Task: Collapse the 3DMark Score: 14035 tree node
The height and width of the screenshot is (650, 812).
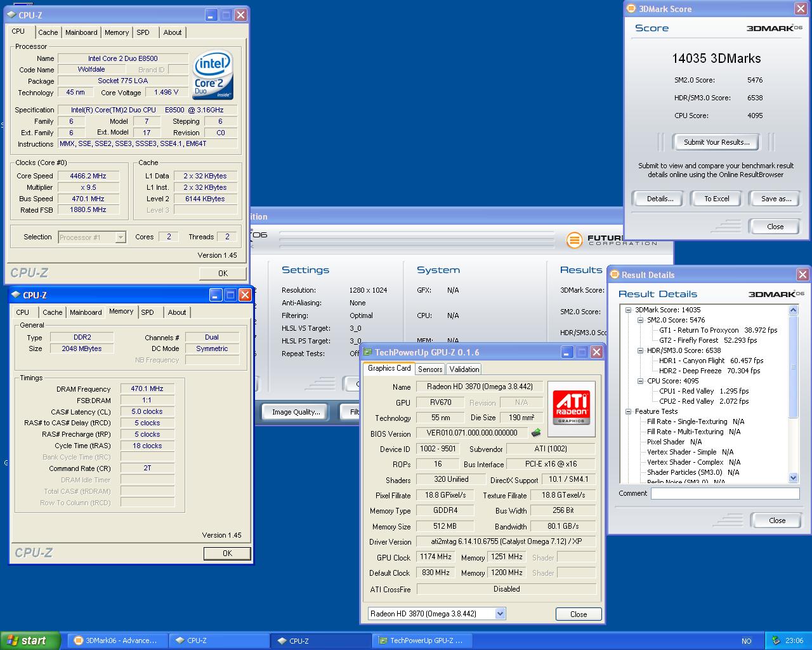Action: pyautogui.click(x=628, y=310)
